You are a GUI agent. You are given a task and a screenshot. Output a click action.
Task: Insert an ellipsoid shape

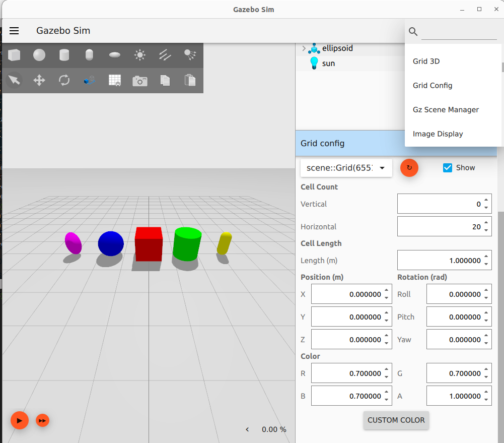click(115, 55)
